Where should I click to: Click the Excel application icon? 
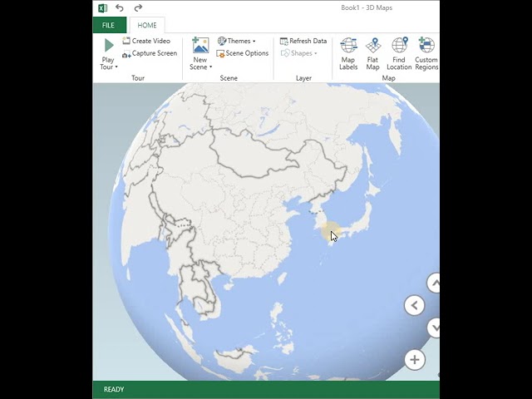102,7
